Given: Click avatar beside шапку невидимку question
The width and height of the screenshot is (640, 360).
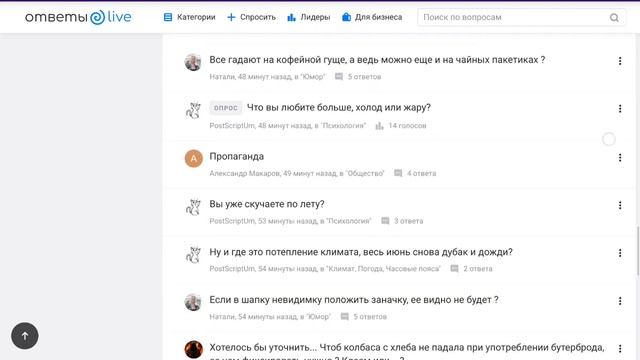Looking at the screenshot, I should click(x=193, y=302).
